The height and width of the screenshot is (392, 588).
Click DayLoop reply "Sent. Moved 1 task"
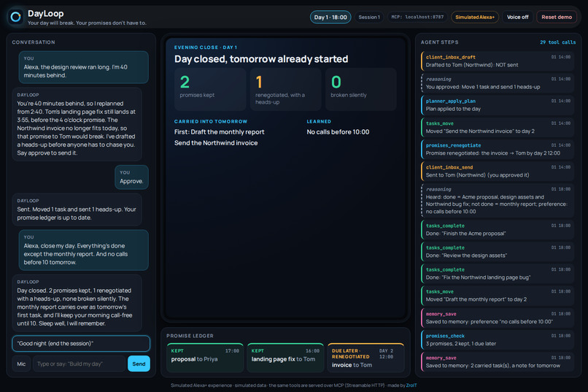pos(77,210)
